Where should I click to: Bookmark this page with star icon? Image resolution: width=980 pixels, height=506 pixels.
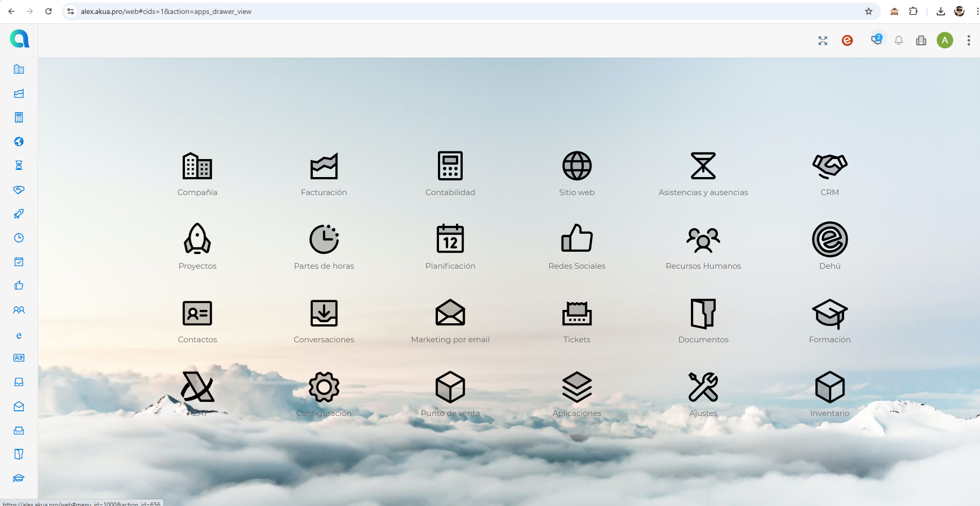coord(869,11)
